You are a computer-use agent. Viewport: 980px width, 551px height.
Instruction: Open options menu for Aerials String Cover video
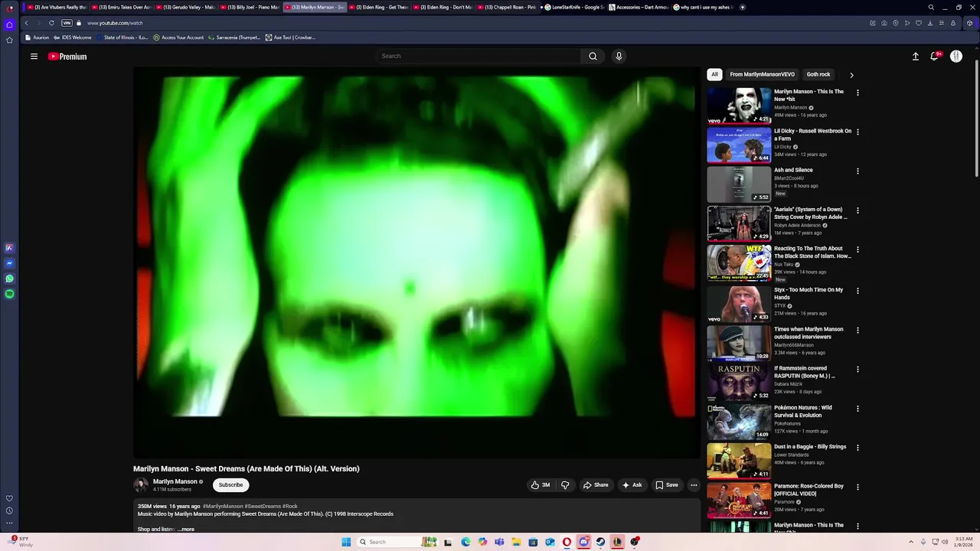857,210
